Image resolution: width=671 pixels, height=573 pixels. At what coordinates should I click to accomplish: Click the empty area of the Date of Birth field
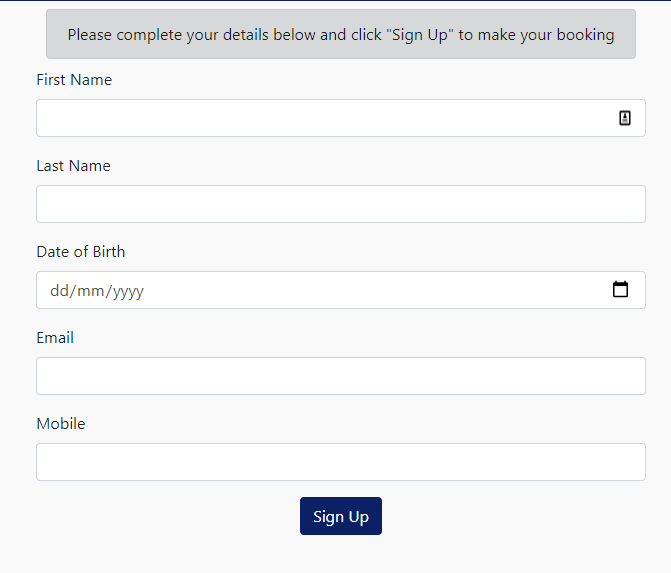pyautogui.click(x=377, y=290)
